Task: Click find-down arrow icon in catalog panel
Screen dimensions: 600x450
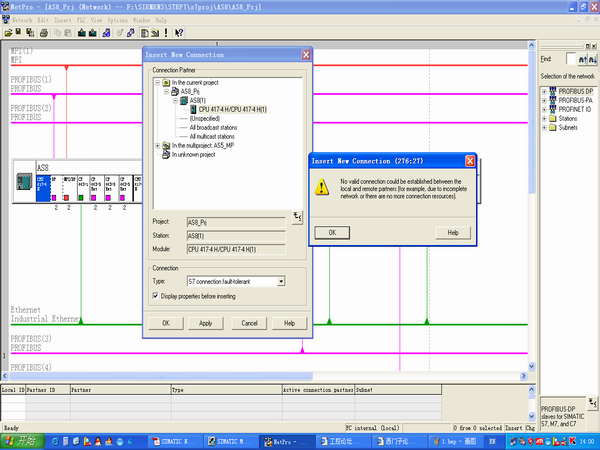Action: [592, 59]
